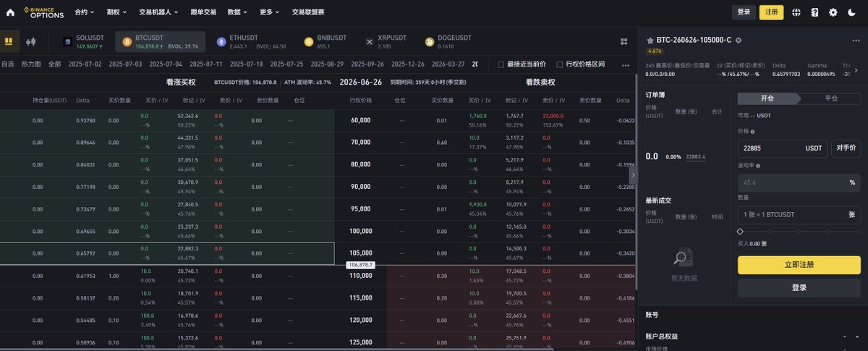The height and width of the screenshot is (351, 868).
Task: Select the 2025-09-26 expiry tab
Action: pos(367,64)
